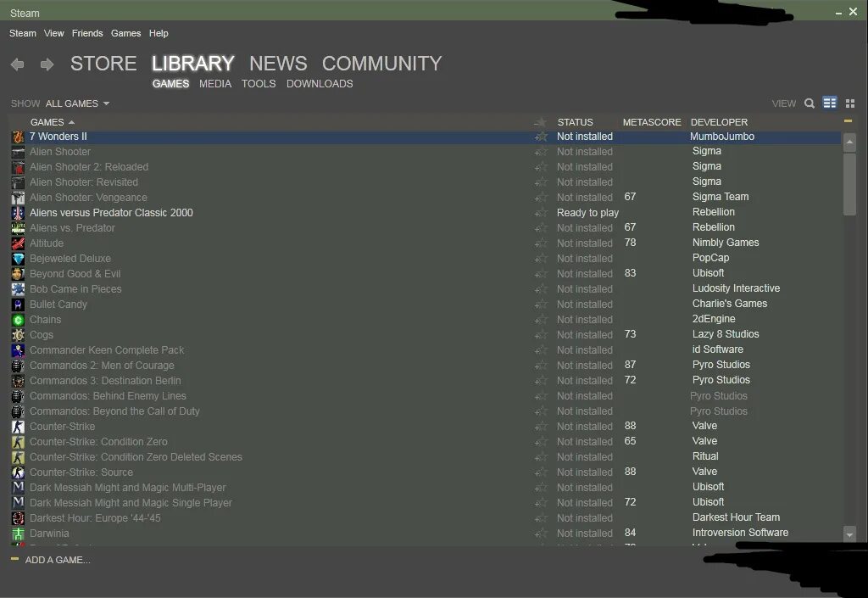Toggle favorite star for Alien Shooter
868x598 pixels.
pyautogui.click(x=541, y=152)
